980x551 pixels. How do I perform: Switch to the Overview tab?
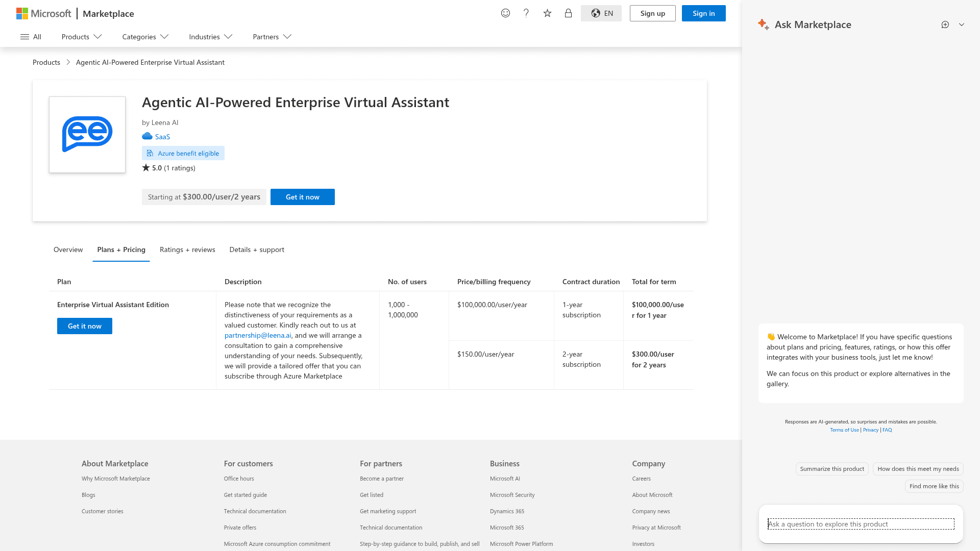point(68,249)
